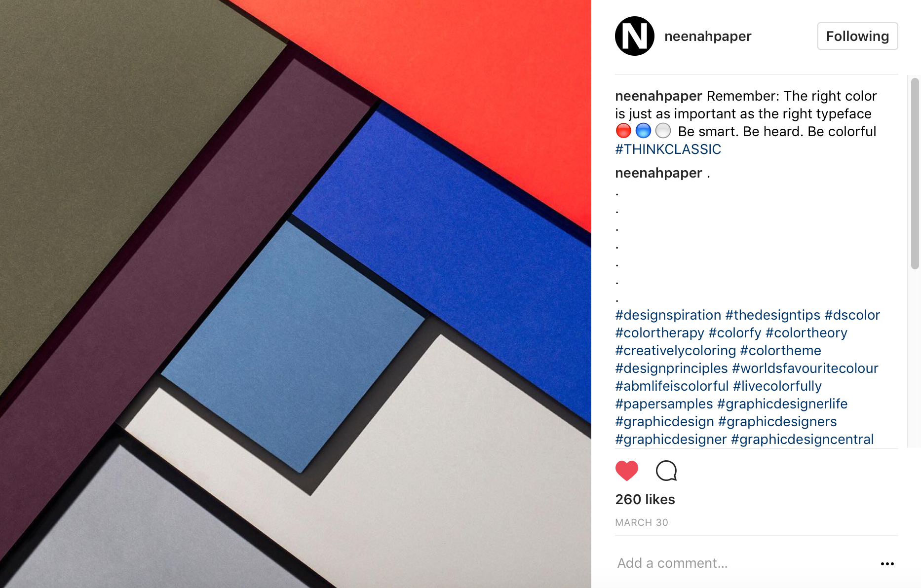
Task: Unlike the post with the red heart
Action: click(627, 471)
